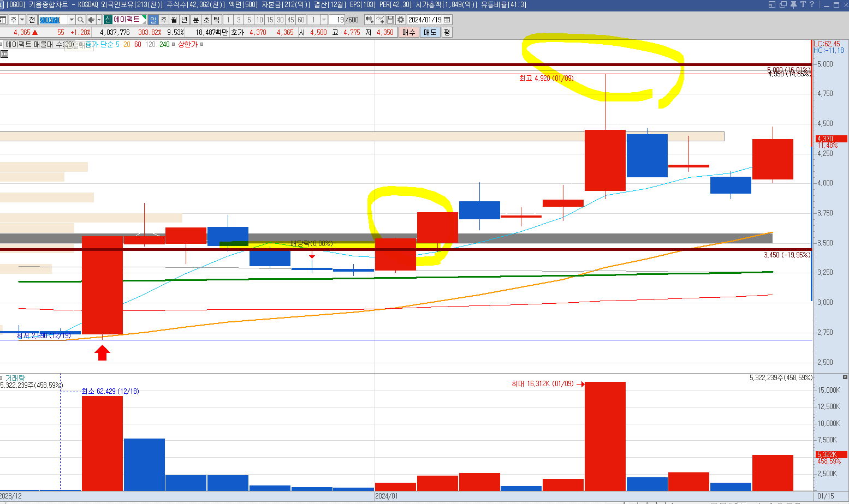Click the window layout icon left of overlapping windows
Viewport: 849px width, 504px height.
[772, 4]
